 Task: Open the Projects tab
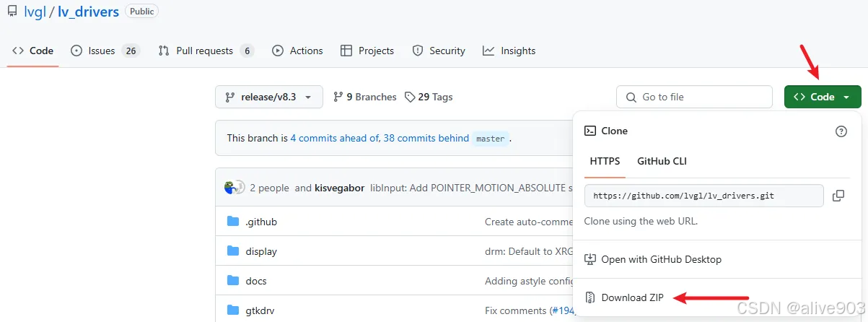(x=367, y=51)
